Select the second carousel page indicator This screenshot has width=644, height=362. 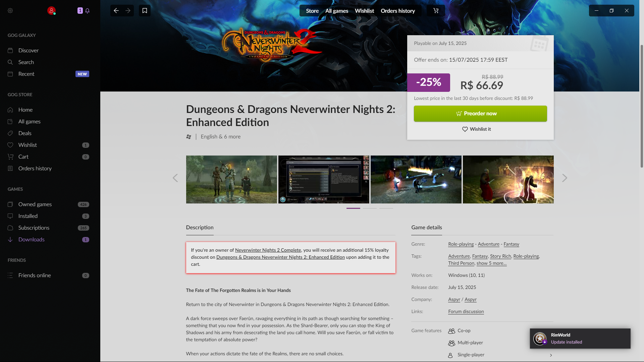tap(370, 208)
